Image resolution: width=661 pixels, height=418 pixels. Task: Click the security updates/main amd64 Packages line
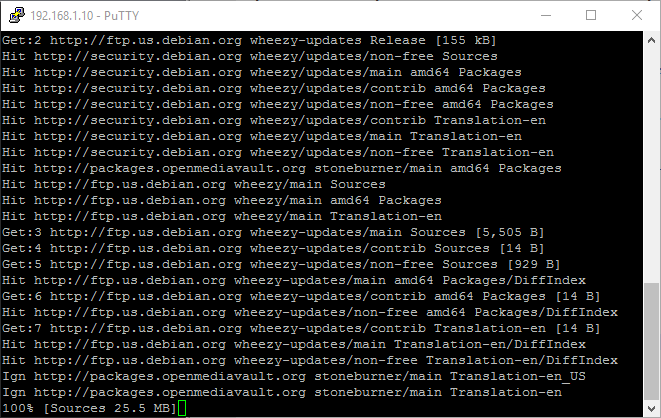coord(262,72)
